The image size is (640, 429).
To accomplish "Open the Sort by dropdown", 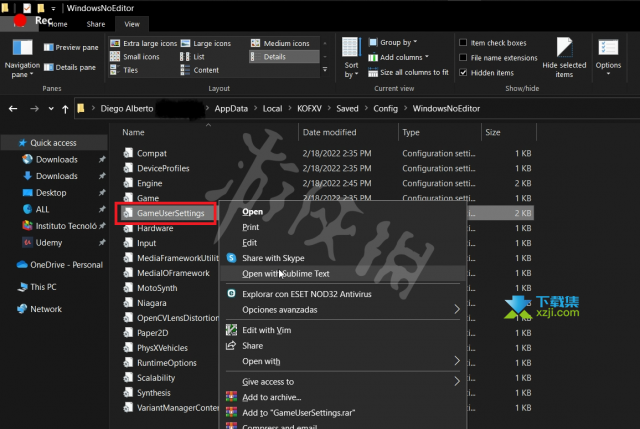I will 351,58.
